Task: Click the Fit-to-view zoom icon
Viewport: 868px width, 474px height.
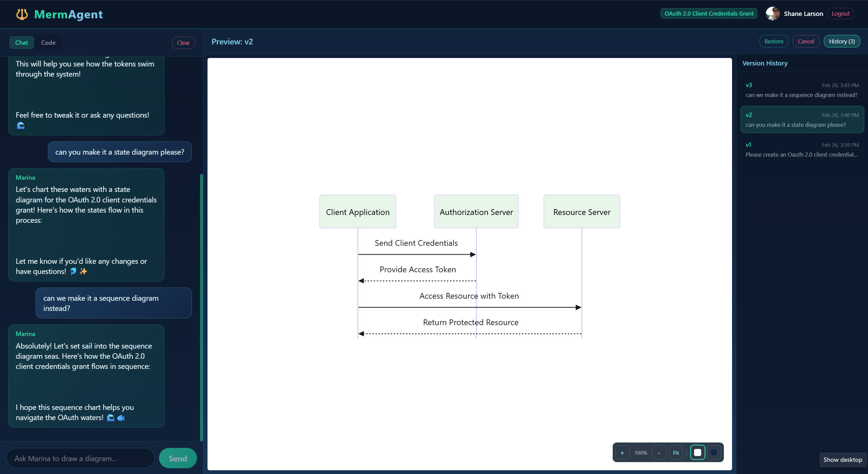Action: coord(675,452)
